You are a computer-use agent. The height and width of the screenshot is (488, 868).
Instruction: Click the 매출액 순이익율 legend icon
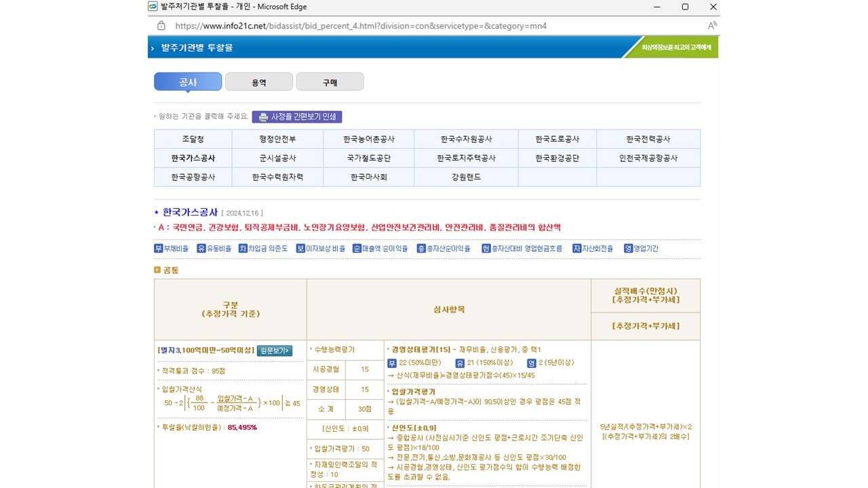tap(357, 249)
